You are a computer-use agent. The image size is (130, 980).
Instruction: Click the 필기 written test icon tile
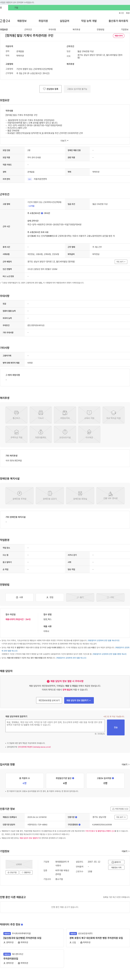click(x=80, y=597)
